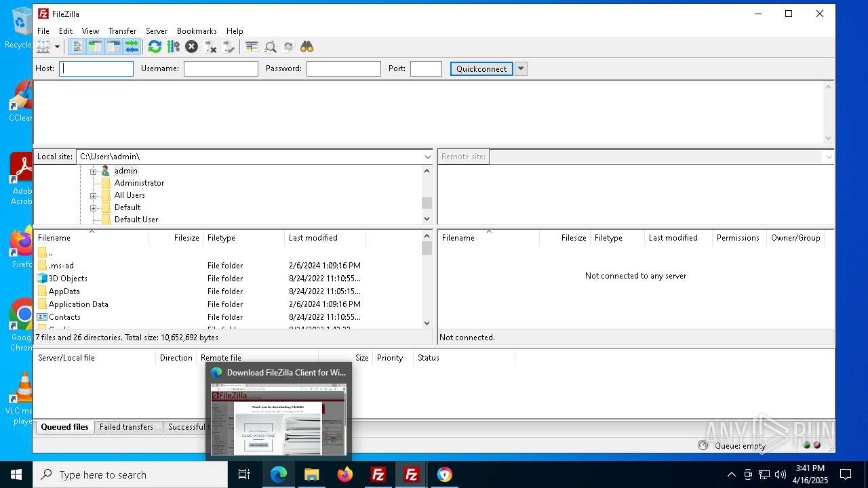Click the taskbar search box

(x=130, y=474)
